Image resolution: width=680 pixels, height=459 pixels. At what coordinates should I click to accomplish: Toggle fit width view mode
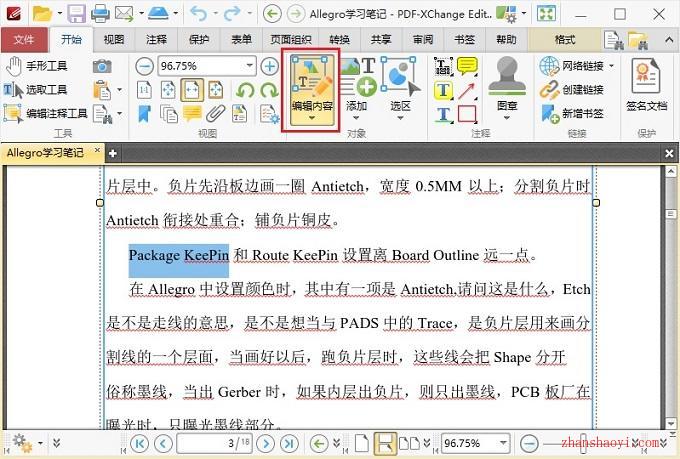(192, 90)
